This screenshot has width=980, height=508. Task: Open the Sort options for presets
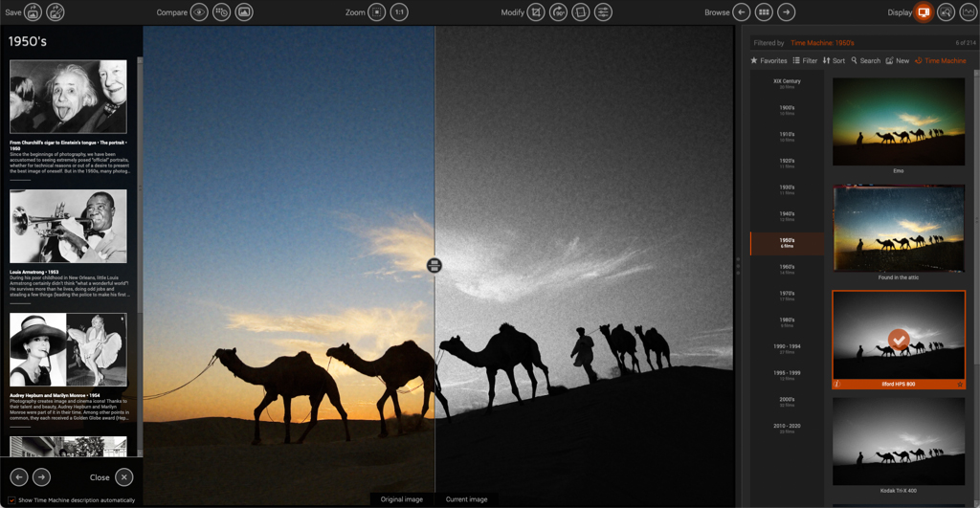pos(834,60)
